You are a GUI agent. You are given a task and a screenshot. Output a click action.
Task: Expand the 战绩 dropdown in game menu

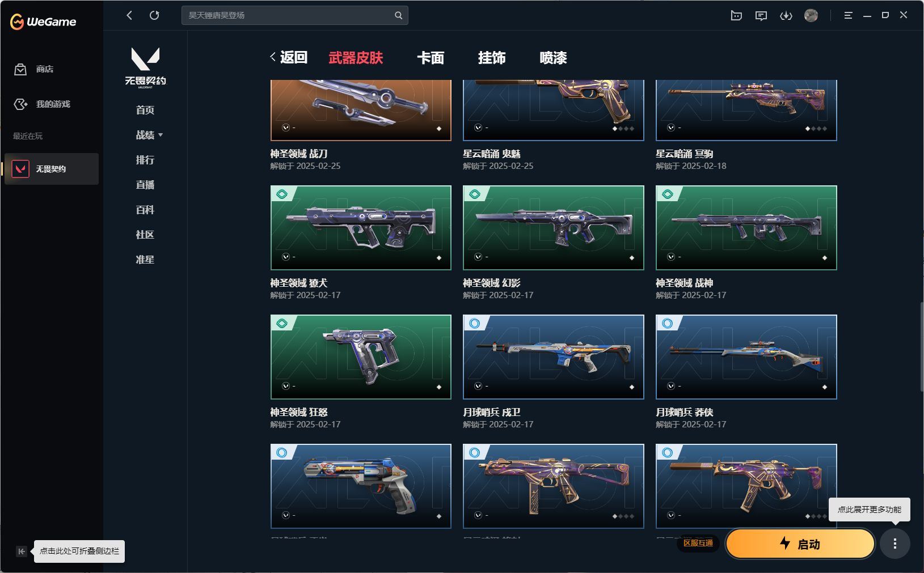pyautogui.click(x=149, y=135)
